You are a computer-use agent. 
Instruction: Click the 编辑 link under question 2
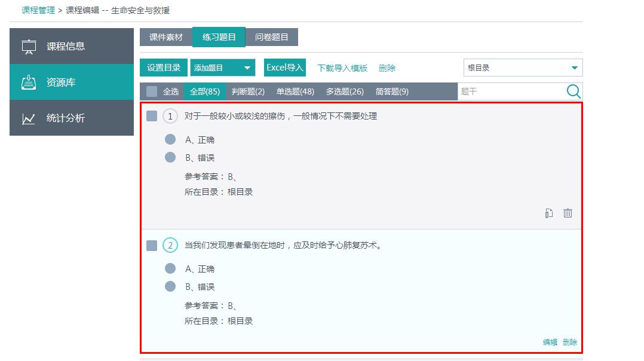point(550,342)
